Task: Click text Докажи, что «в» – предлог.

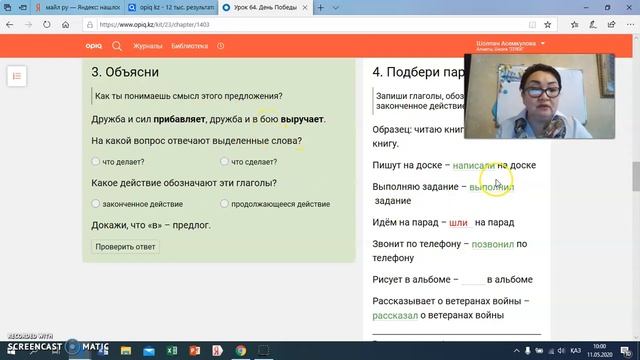Action: click(x=151, y=225)
